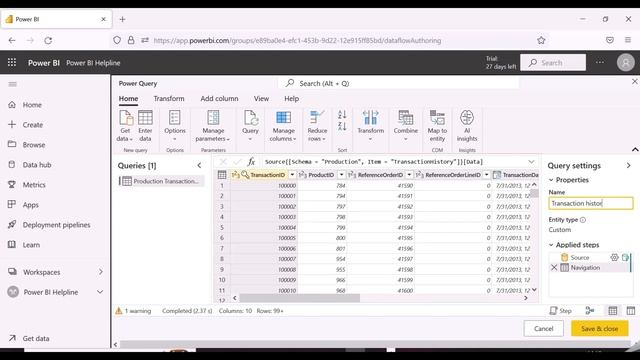
Task: Switch to schema view icon
Action: 630,311
